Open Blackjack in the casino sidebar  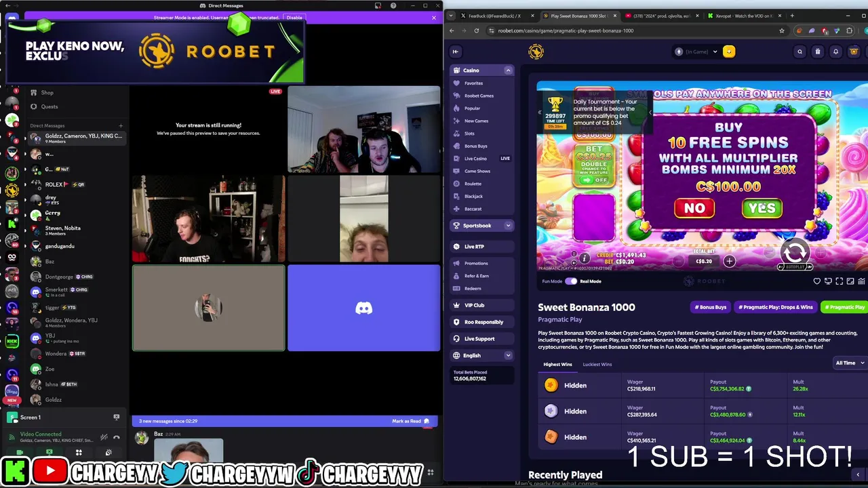coord(473,197)
